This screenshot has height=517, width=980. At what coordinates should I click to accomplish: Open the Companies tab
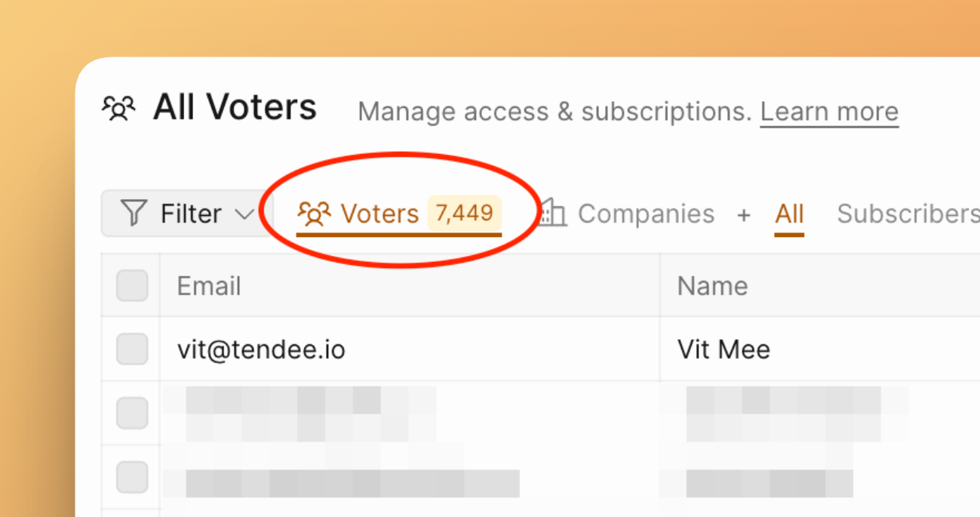(x=646, y=214)
